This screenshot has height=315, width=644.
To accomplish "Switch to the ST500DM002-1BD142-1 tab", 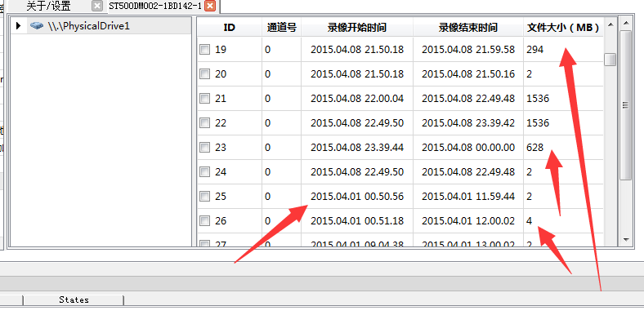I will pyautogui.click(x=155, y=6).
